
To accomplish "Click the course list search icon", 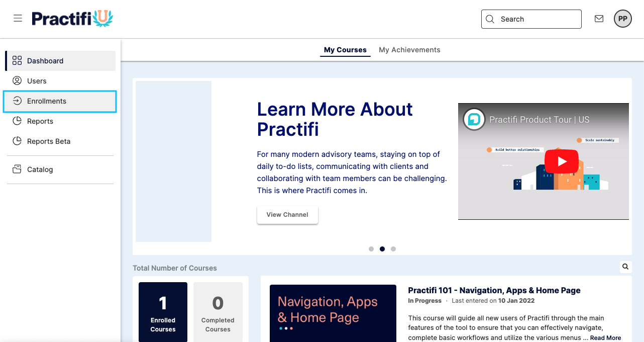I will [x=625, y=267].
